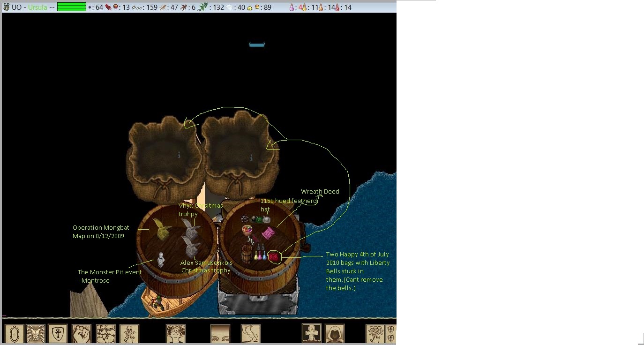Activate the shield with ankh icon
Screen dimensions: 644x345
(58, 334)
